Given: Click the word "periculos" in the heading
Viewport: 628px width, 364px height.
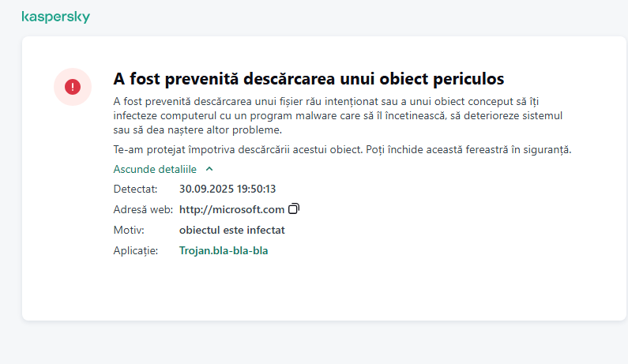Looking at the screenshot, I should point(467,79).
